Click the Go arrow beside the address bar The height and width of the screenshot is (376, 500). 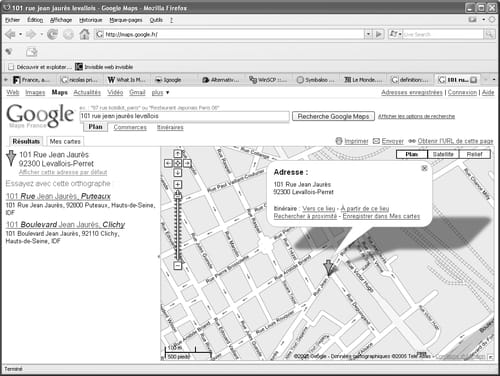[x=379, y=34]
